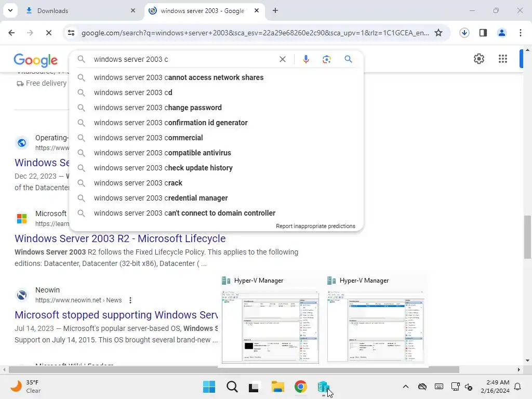Click the Microsoft site favicon

[x=22, y=219]
